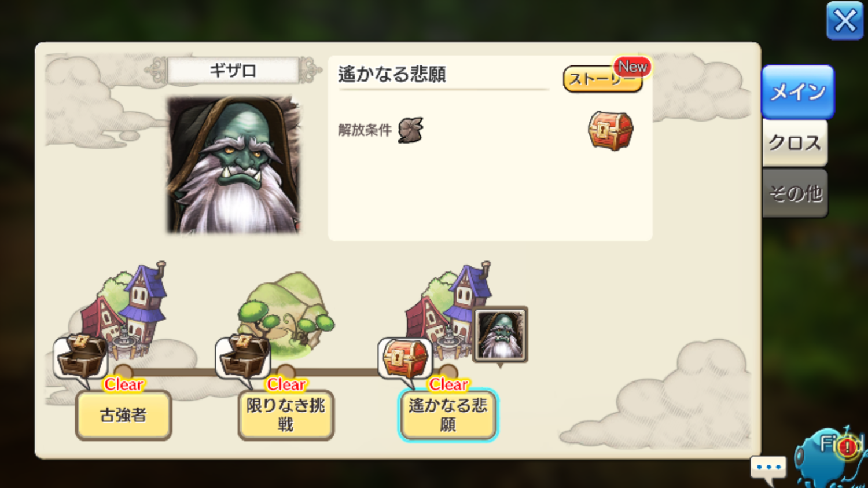
Task: Tap the grey leaf unlock condition icon
Action: pos(411,130)
